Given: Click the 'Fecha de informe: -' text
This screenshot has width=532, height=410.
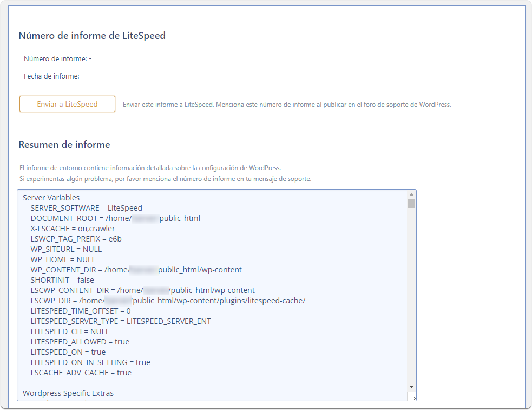Looking at the screenshot, I should pyautogui.click(x=54, y=76).
